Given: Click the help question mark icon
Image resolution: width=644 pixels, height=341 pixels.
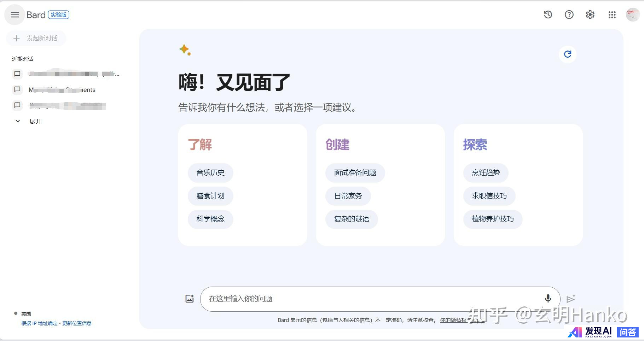Looking at the screenshot, I should tap(569, 14).
